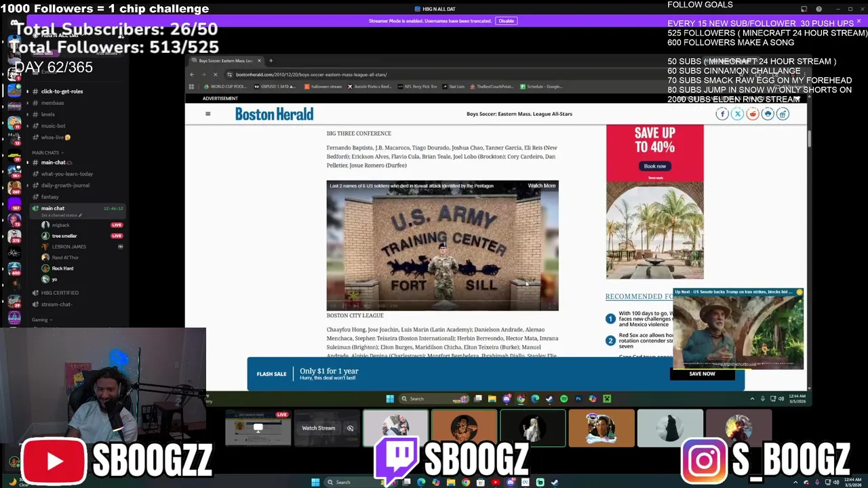Open the TheBestCouchPotat bookmark
The width and height of the screenshot is (868, 488).
[492, 87]
